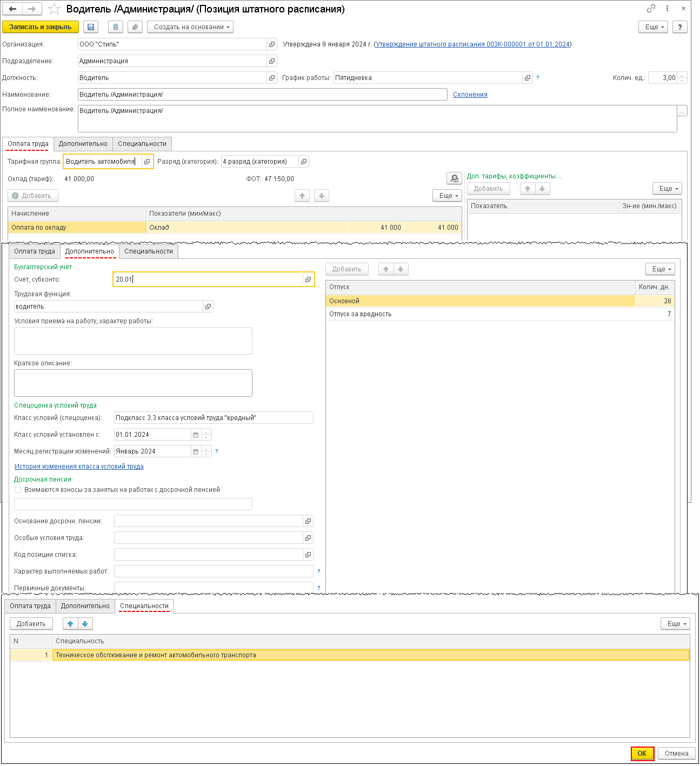Open the Особые условия труда selector
The width and height of the screenshot is (700, 766).
[308, 538]
